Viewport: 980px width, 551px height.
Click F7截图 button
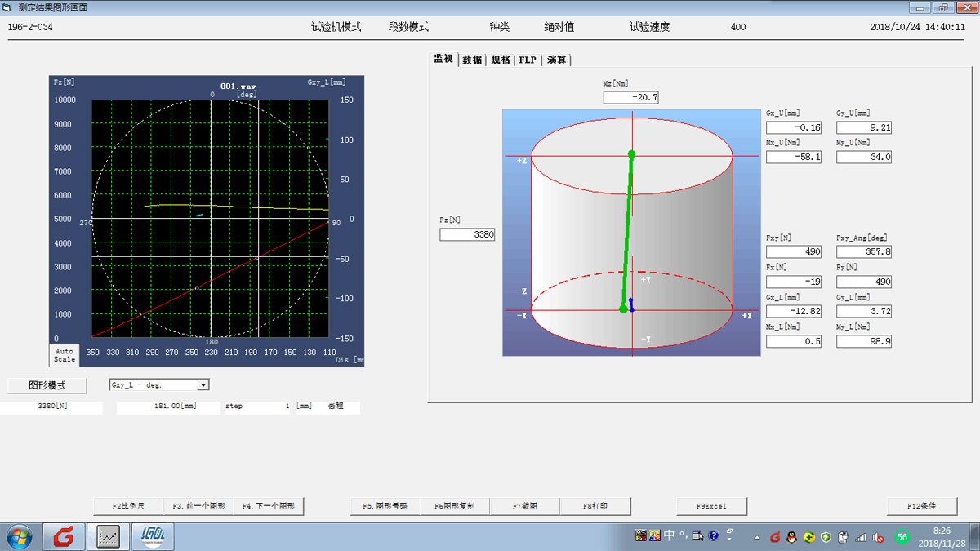click(525, 506)
